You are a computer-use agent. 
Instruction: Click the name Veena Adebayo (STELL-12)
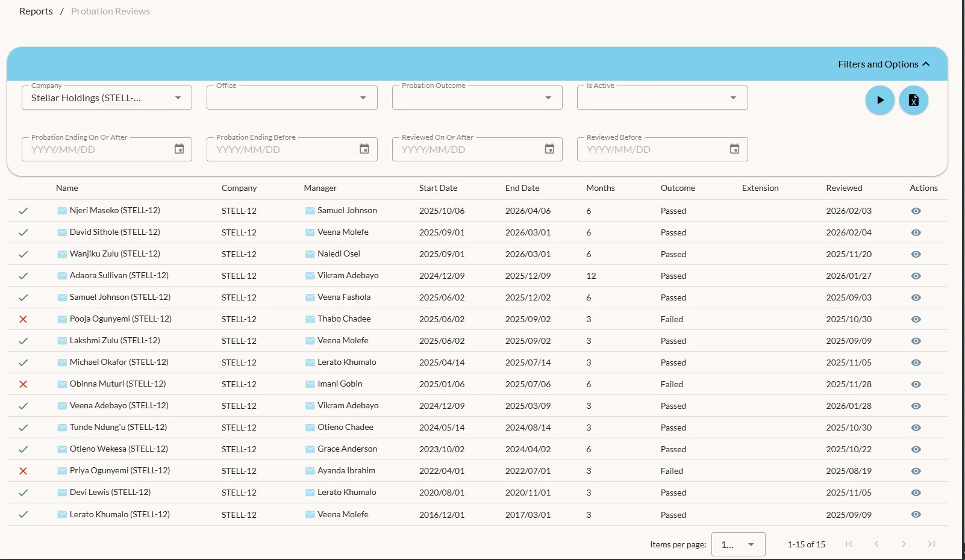point(119,405)
